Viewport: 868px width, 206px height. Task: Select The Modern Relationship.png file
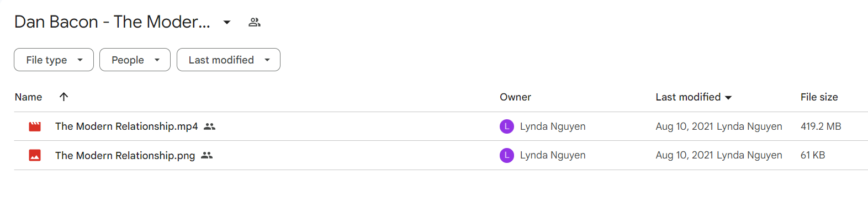[441, 155]
